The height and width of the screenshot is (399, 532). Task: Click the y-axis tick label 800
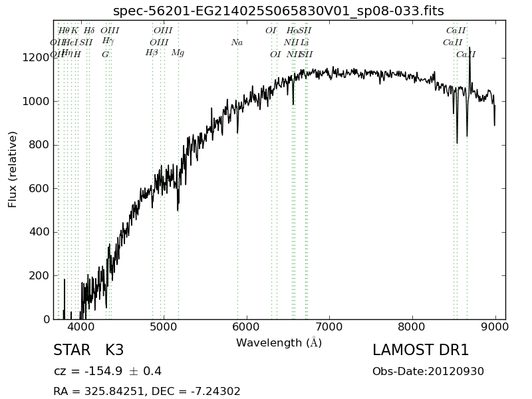39,145
